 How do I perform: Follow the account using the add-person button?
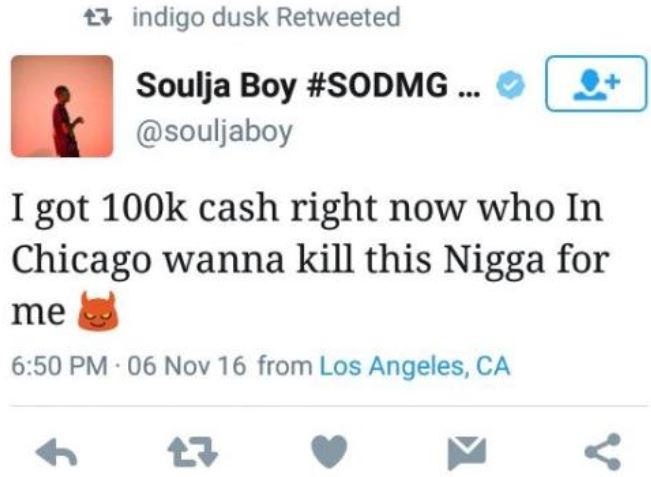pyautogui.click(x=596, y=83)
